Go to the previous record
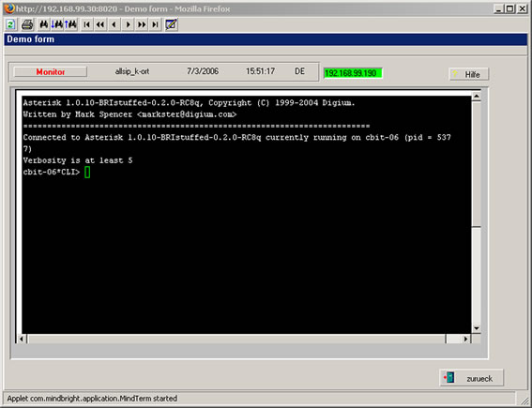The image size is (532, 408). tap(114, 24)
